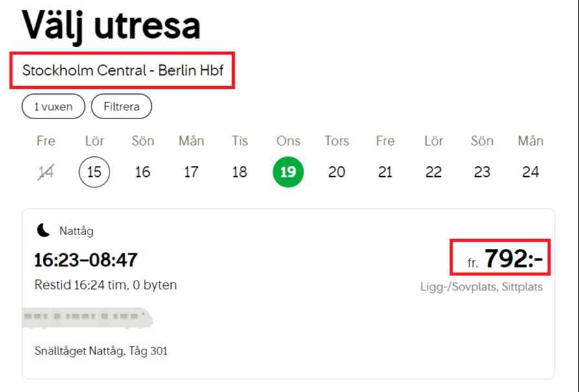Screen dimensions: 579x392
Task: Select Saturday 22 travel date
Action: 434,172
